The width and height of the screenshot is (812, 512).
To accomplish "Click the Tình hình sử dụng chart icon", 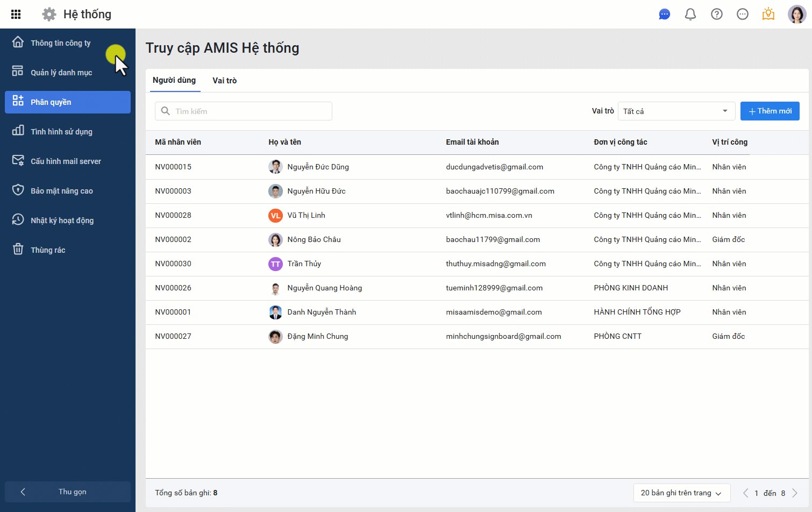I will [x=18, y=130].
